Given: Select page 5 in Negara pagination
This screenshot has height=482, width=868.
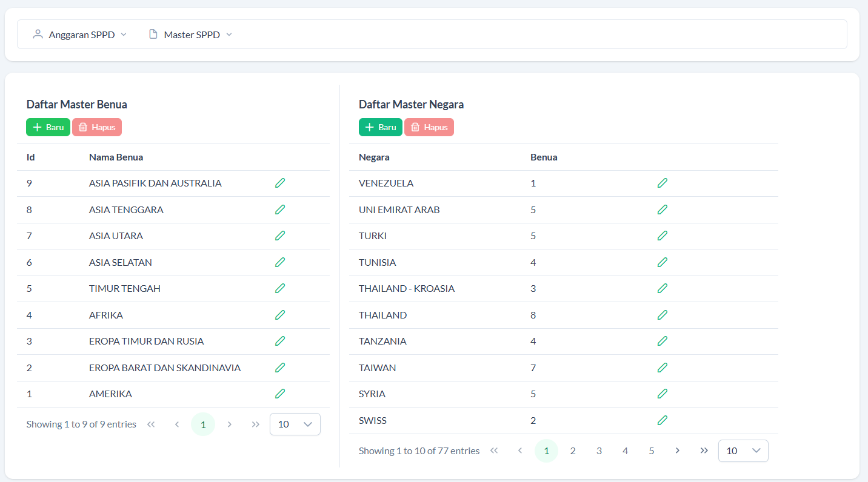Looking at the screenshot, I should [x=652, y=451].
